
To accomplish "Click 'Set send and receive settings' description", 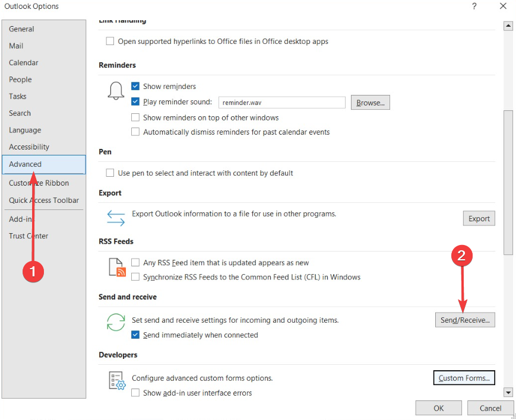I will pyautogui.click(x=235, y=320).
